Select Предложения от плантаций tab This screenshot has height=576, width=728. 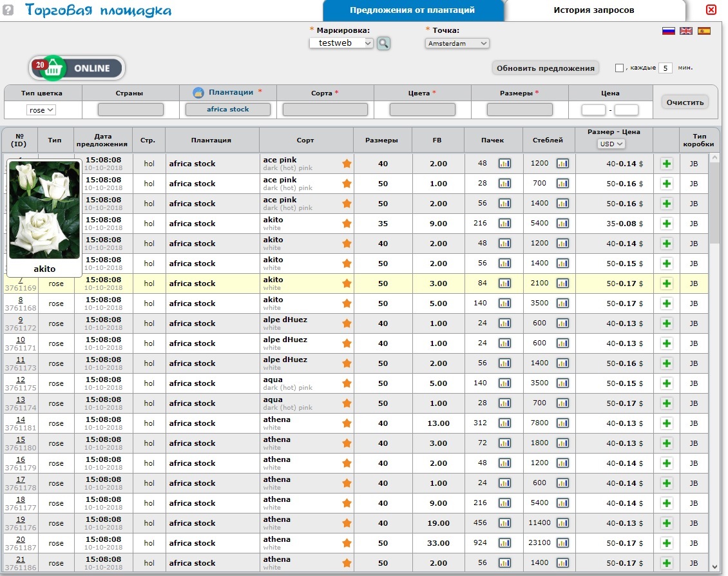(412, 10)
